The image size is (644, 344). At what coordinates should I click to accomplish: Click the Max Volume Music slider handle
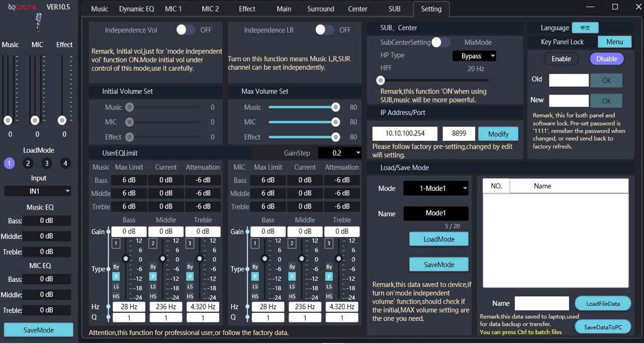point(336,107)
